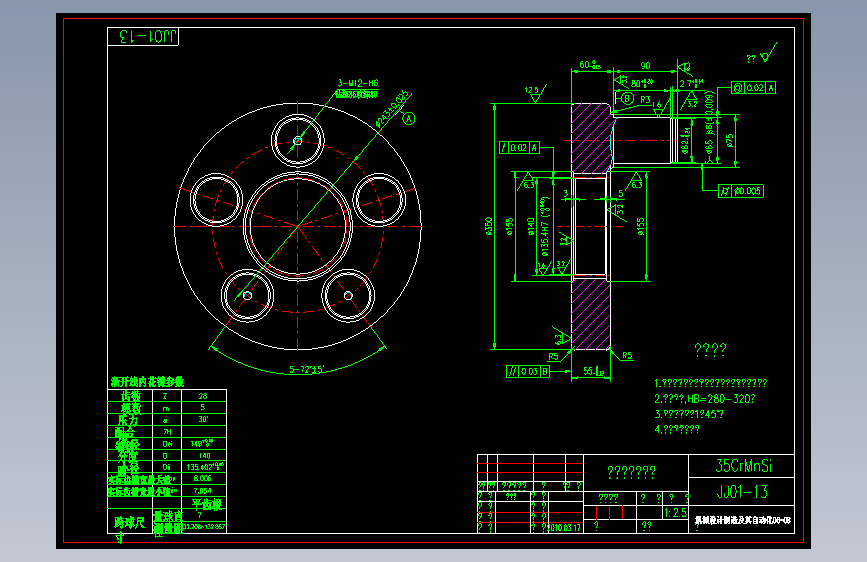Select the 30° pressure angle cell
The height and width of the screenshot is (562, 867).
click(203, 420)
